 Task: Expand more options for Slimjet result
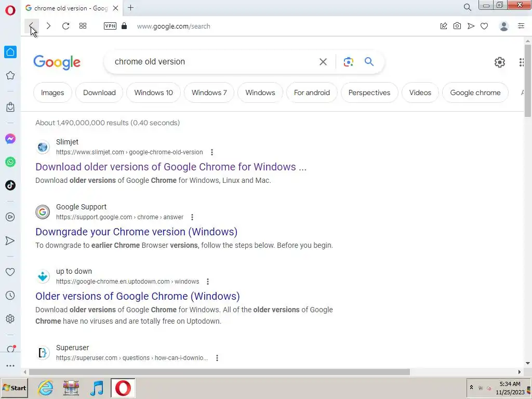coord(212,152)
